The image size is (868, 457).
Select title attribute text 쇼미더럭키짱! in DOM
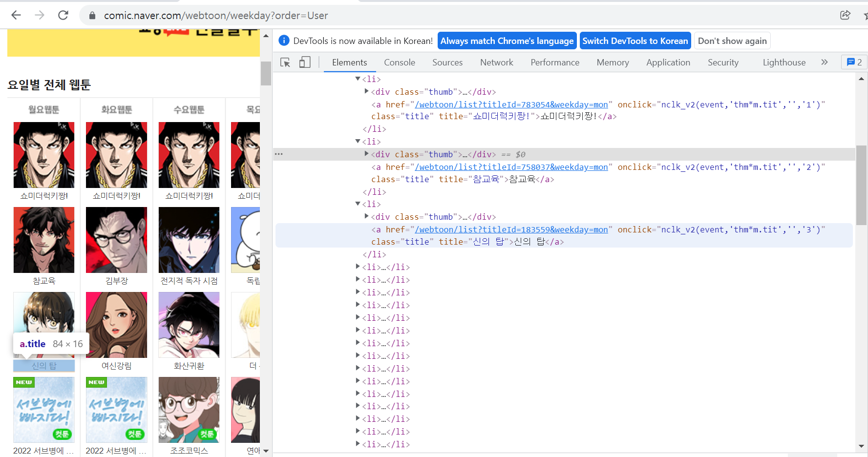[501, 116]
